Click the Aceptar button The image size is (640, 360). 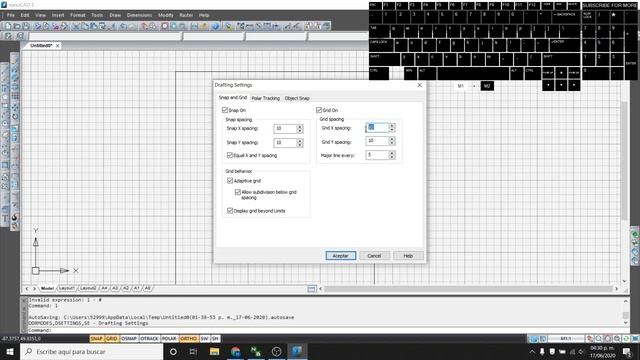[x=341, y=256]
